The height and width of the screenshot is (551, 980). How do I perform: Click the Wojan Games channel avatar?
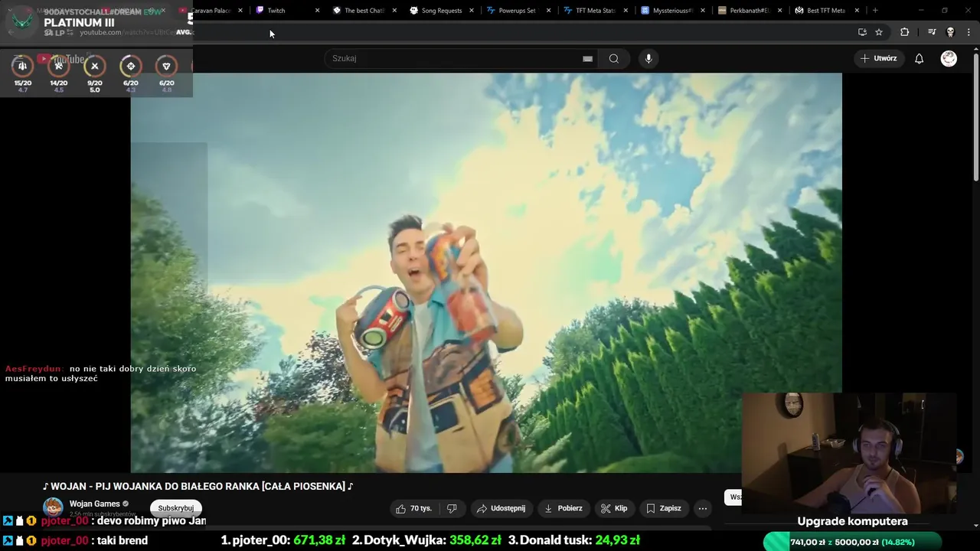(x=53, y=507)
